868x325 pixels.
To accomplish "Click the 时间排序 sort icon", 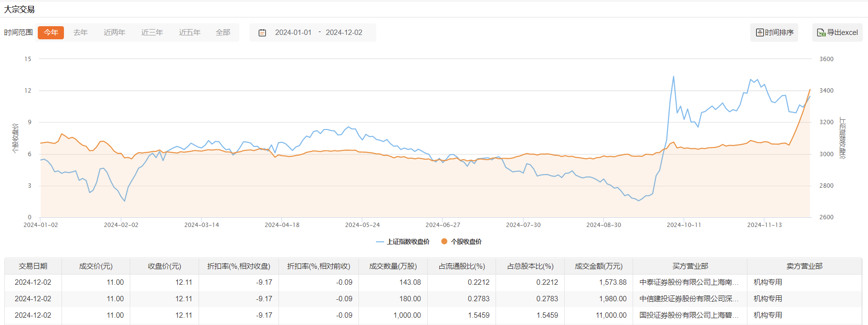I will click(x=760, y=32).
